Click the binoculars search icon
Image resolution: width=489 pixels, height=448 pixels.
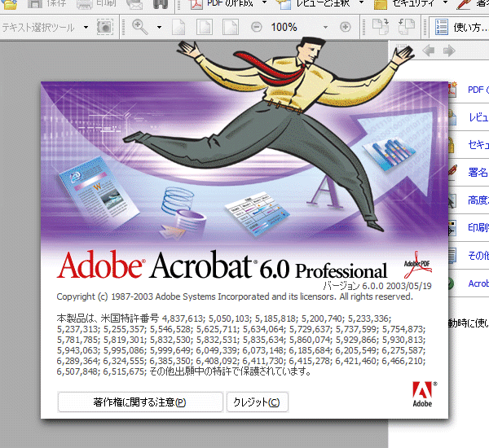click(x=161, y=4)
